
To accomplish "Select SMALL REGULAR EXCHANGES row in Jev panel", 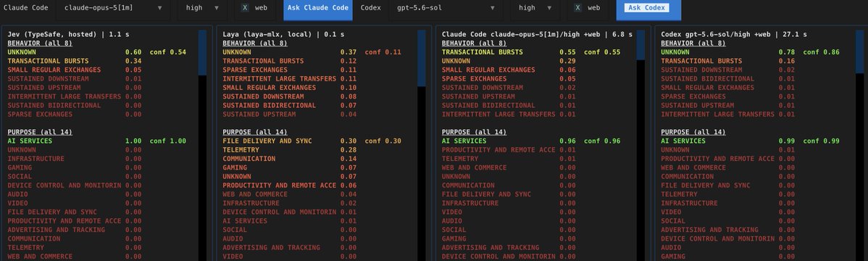I will coord(75,70).
